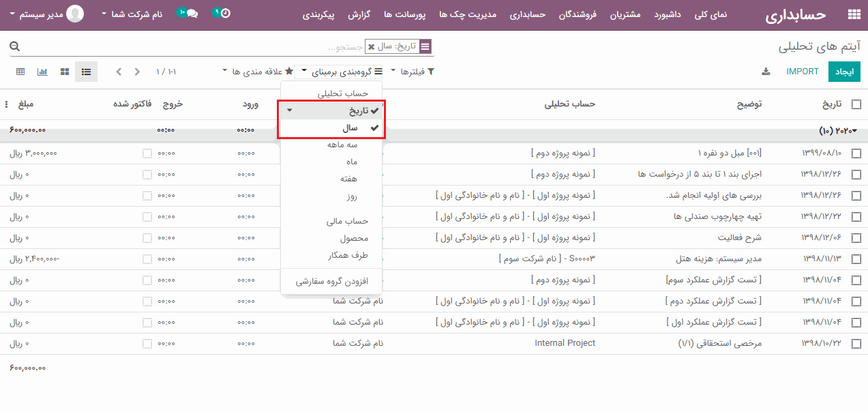Viewport: 868px width, 412px height.
Task: Toggle فاکتور شده checkbox for مبل دو نفره row
Action: 147,154
